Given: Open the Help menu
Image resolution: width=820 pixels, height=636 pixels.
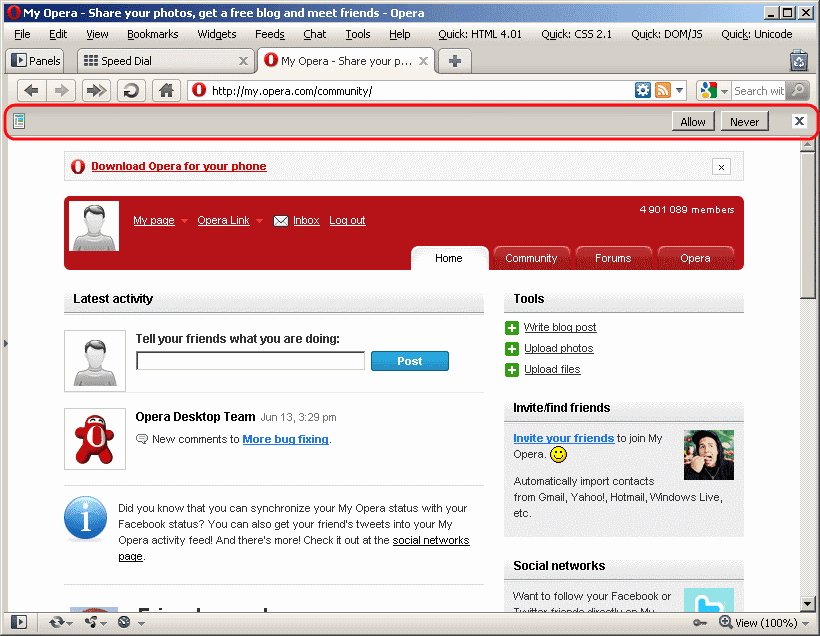Looking at the screenshot, I should click(x=400, y=34).
